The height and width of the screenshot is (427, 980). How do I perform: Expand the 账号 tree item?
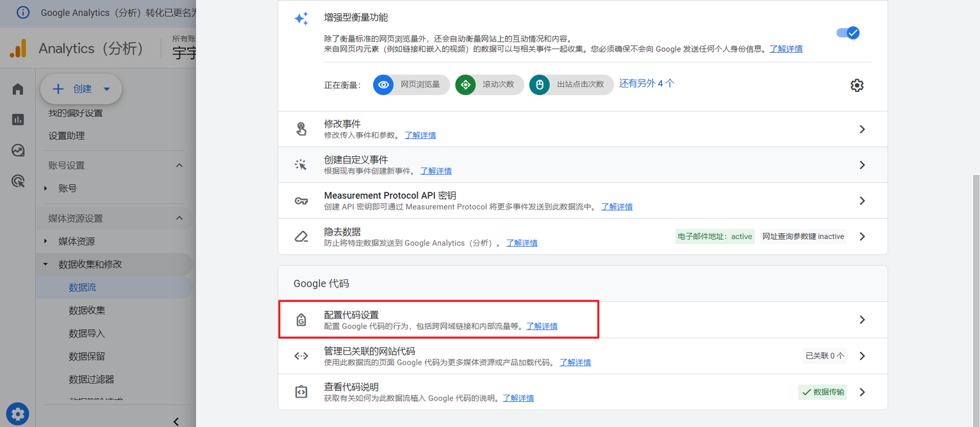click(45, 189)
